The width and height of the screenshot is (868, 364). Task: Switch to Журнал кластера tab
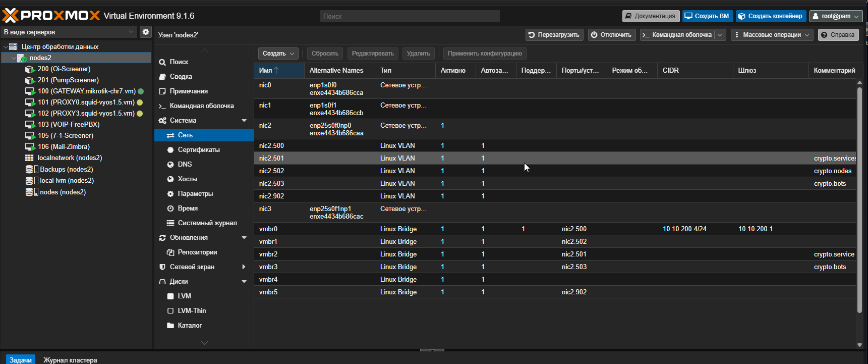click(70, 360)
